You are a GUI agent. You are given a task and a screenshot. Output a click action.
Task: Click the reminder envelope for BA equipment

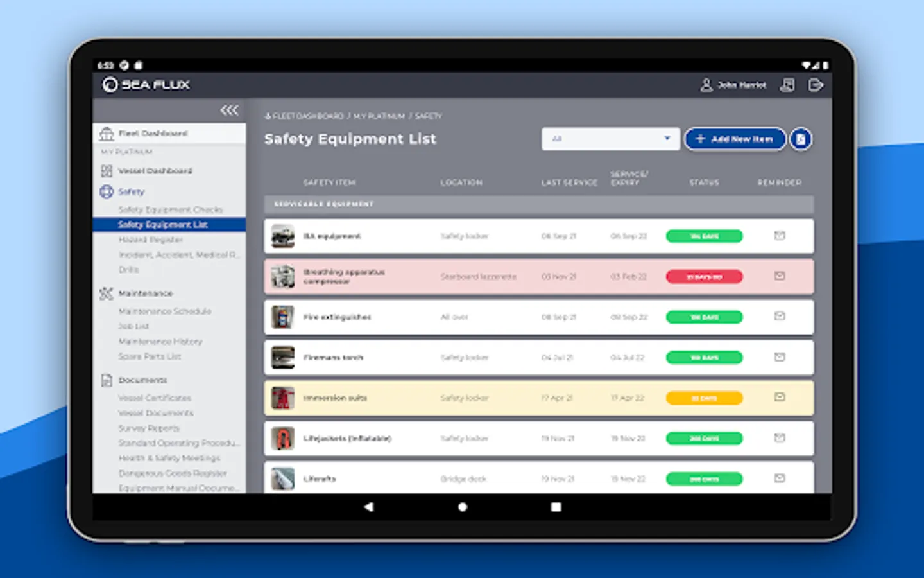[780, 236]
